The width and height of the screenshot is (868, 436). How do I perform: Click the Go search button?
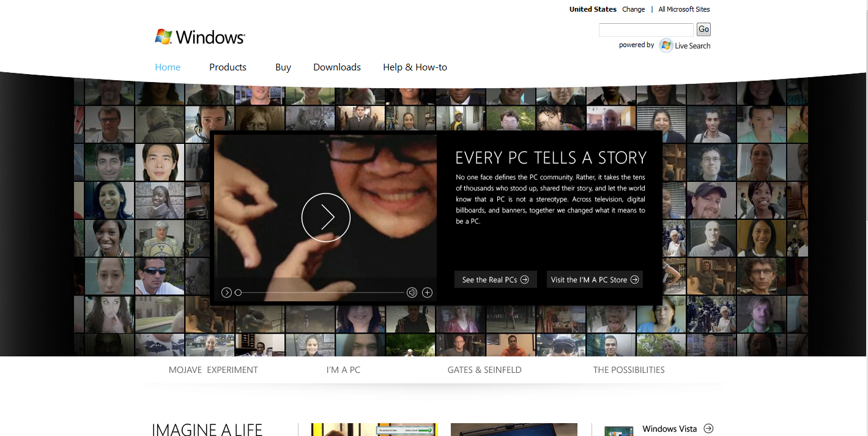coord(703,29)
